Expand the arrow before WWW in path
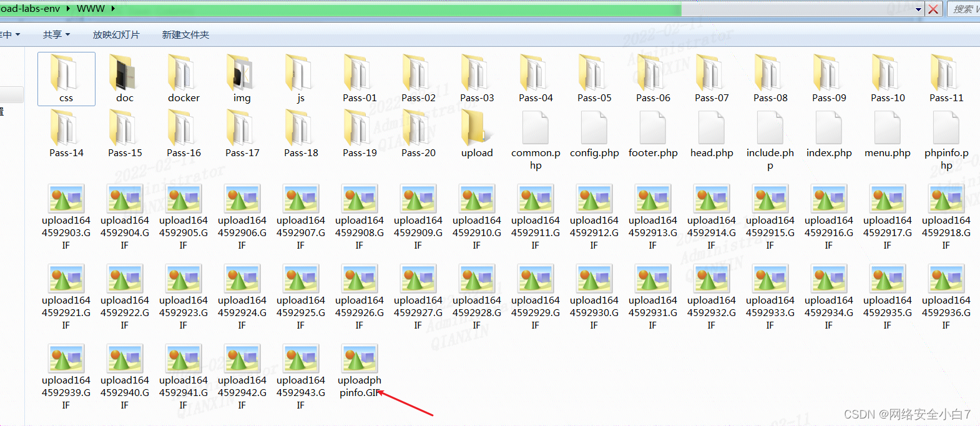The image size is (980, 426). click(68, 9)
